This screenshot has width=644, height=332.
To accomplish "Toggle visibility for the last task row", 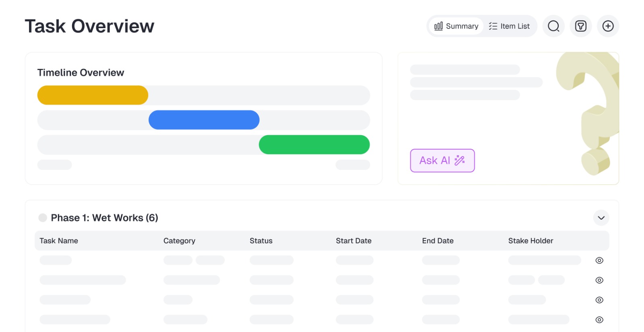I will tap(599, 320).
